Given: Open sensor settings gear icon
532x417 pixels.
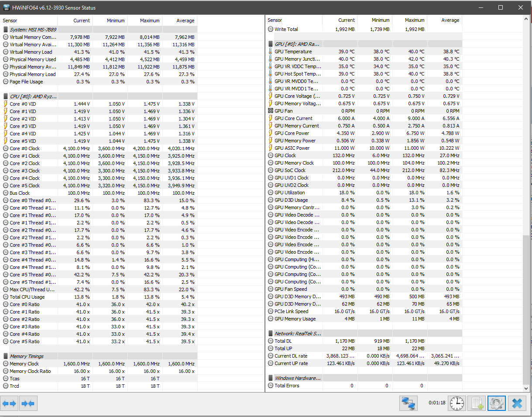Looking at the screenshot, I should tap(496, 403).
